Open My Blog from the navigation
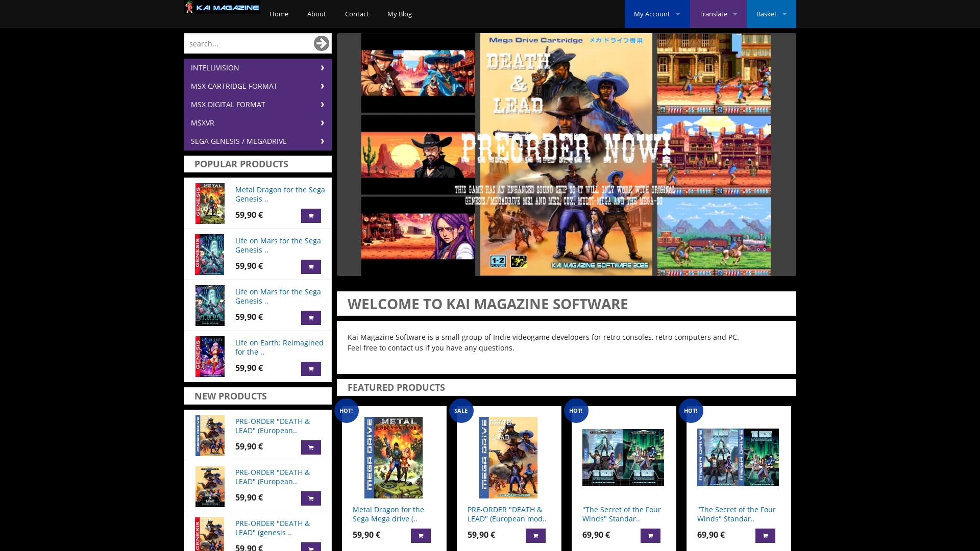This screenshot has width=980, height=551. [400, 14]
